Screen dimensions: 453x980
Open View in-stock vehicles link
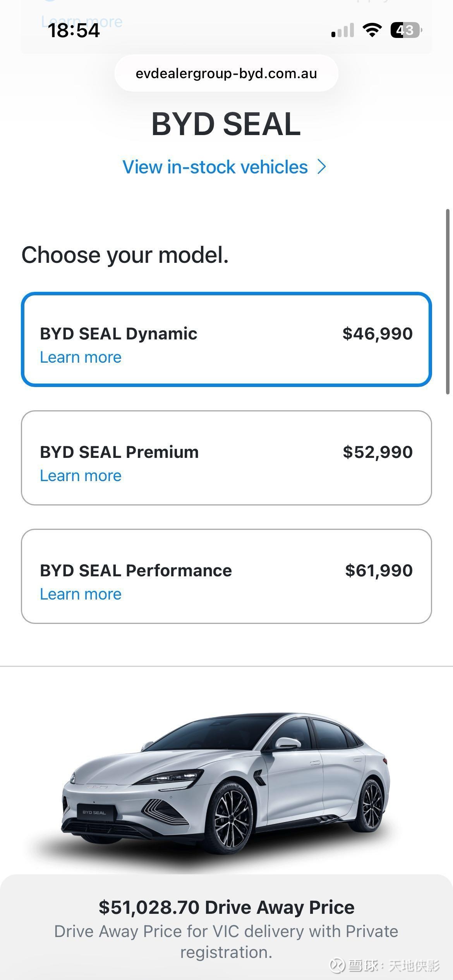[215, 167]
